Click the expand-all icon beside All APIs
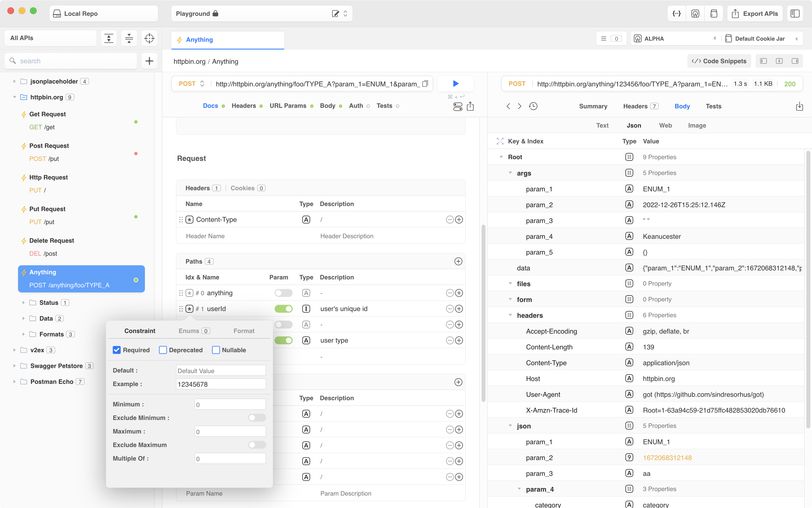The height and width of the screenshot is (508, 812). pyautogui.click(x=109, y=38)
